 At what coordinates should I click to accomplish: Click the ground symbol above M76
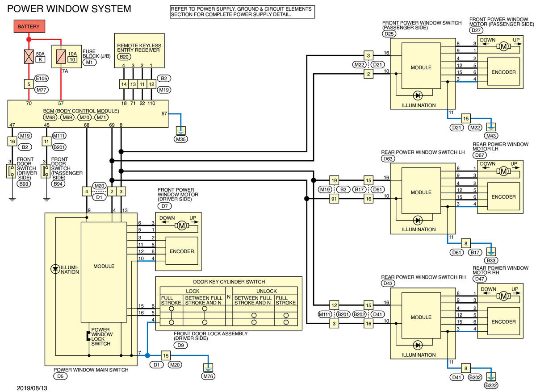[208, 368]
